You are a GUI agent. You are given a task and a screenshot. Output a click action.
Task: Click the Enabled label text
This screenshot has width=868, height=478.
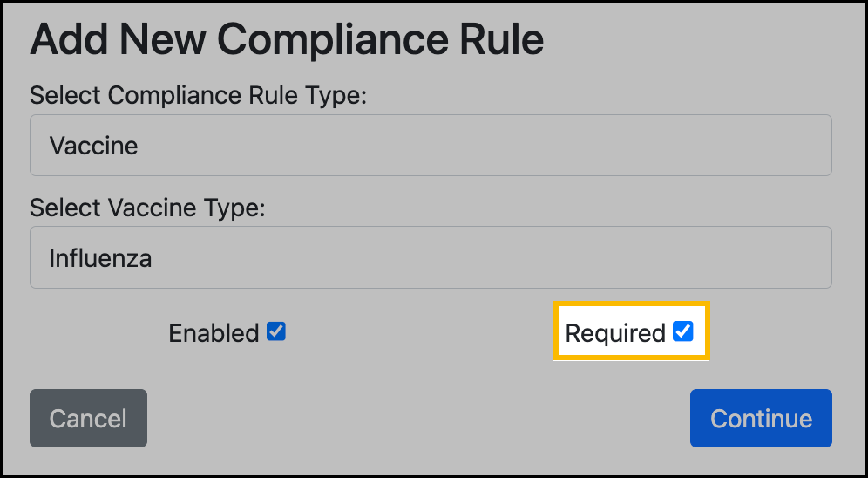click(214, 333)
